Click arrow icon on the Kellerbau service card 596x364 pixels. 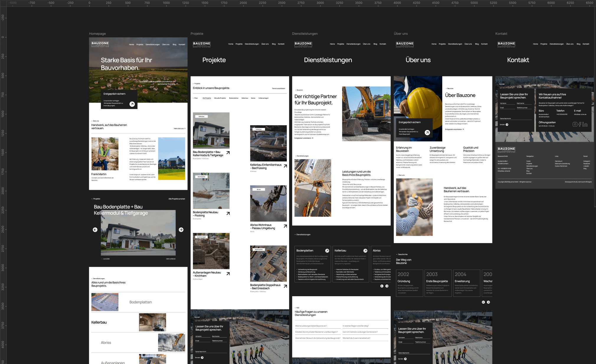pos(365,251)
